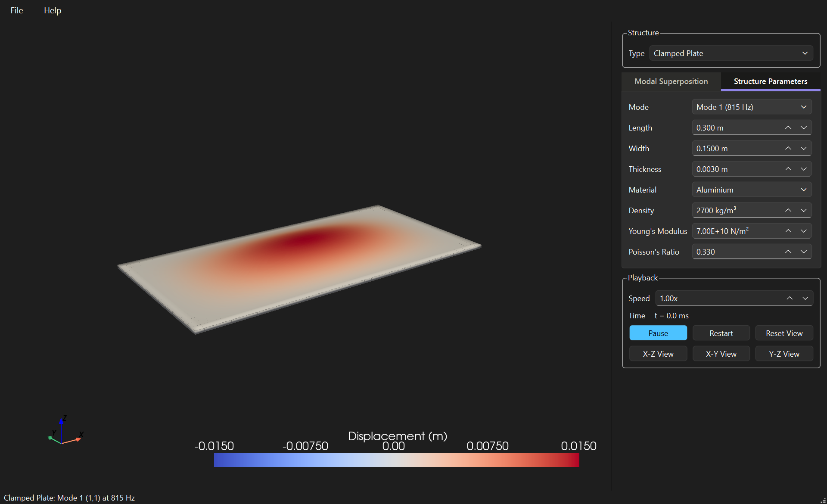Increase Width value with up arrow
This screenshot has height=504, width=827.
tap(788, 149)
